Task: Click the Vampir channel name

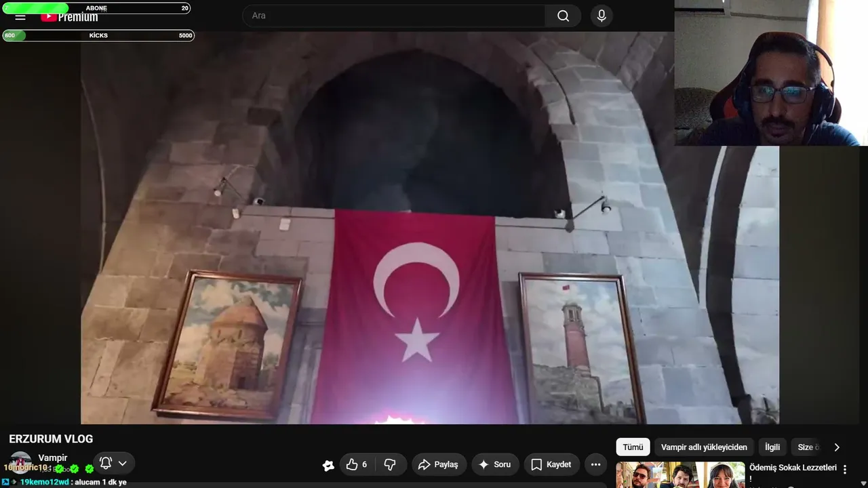Action: pyautogui.click(x=53, y=458)
